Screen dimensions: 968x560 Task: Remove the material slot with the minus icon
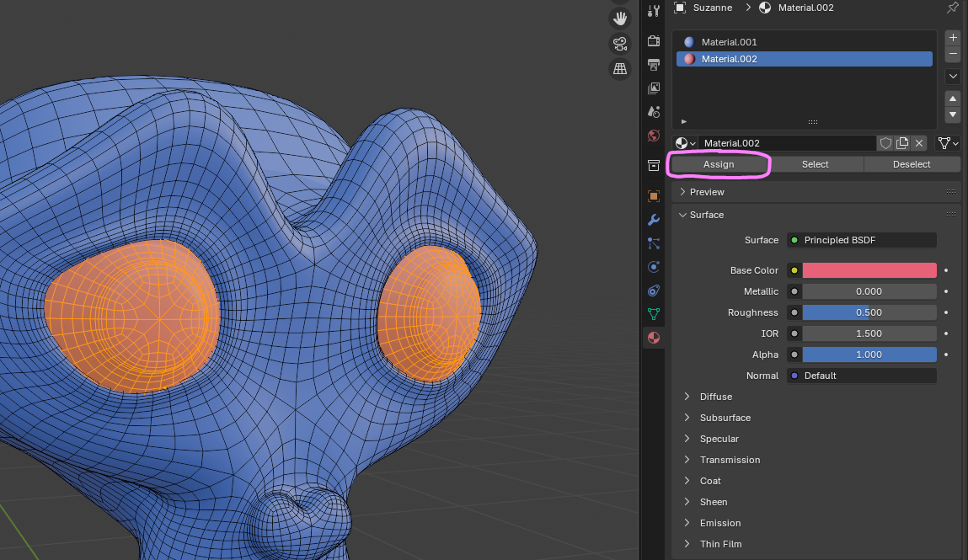click(953, 54)
